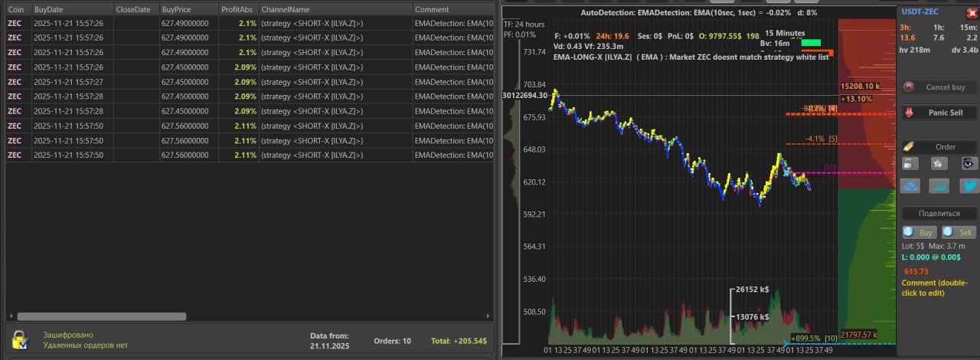Click the Twitter bird icon

tap(969, 186)
